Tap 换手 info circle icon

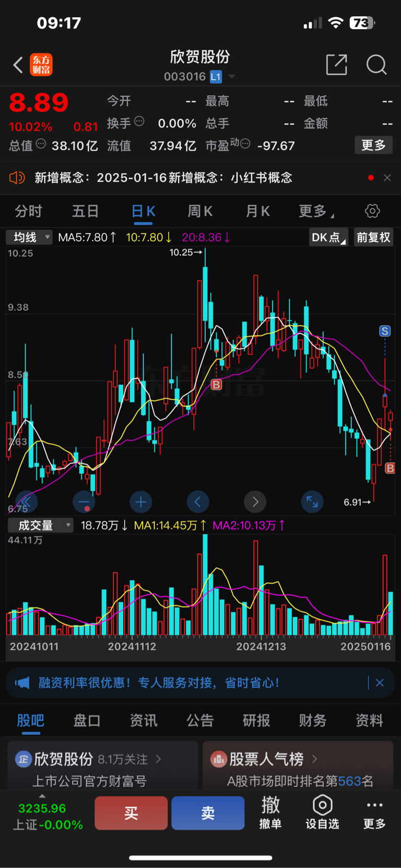(x=139, y=121)
